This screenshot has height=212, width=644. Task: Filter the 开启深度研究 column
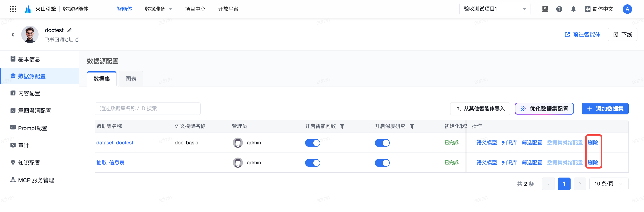(x=412, y=126)
